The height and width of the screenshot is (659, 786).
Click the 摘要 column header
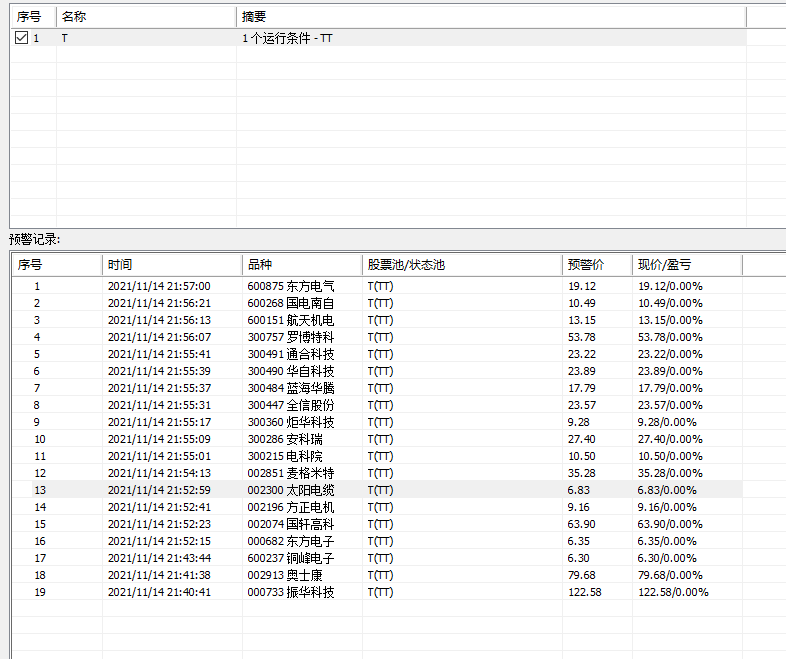pos(491,17)
